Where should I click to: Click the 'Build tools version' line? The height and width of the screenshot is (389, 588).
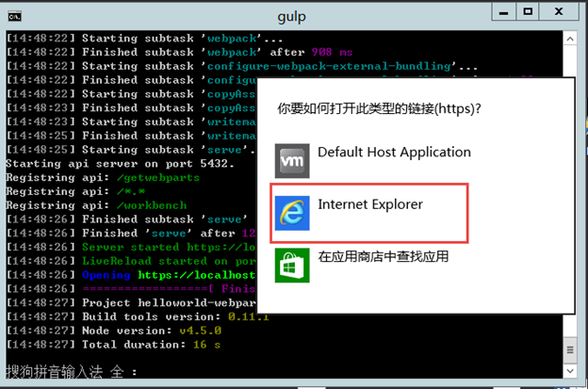click(138, 316)
